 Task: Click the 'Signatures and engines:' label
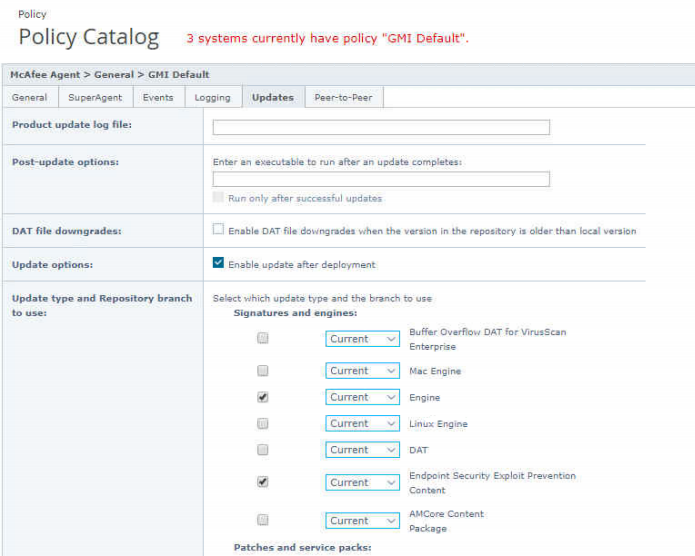(x=295, y=313)
